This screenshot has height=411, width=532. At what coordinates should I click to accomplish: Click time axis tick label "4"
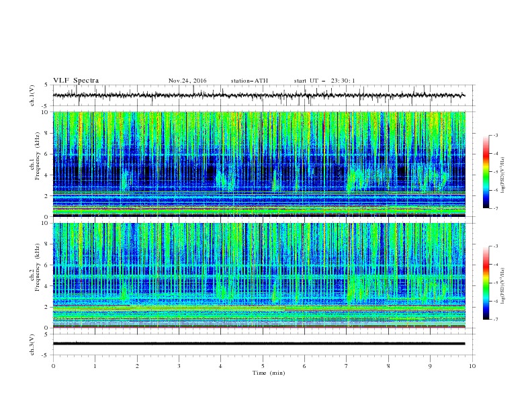221,366
